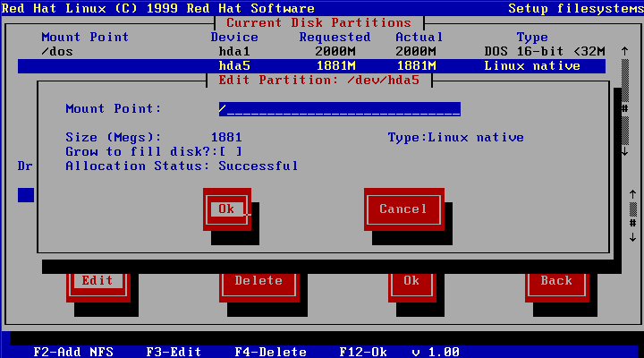Click the Mount Point column header
The height and width of the screenshot is (358, 644).
click(85, 38)
